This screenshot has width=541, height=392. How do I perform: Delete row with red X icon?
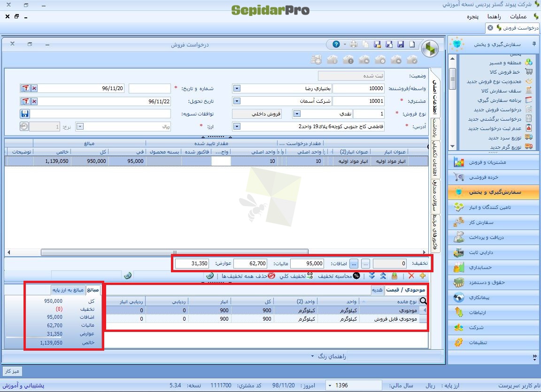411,276
